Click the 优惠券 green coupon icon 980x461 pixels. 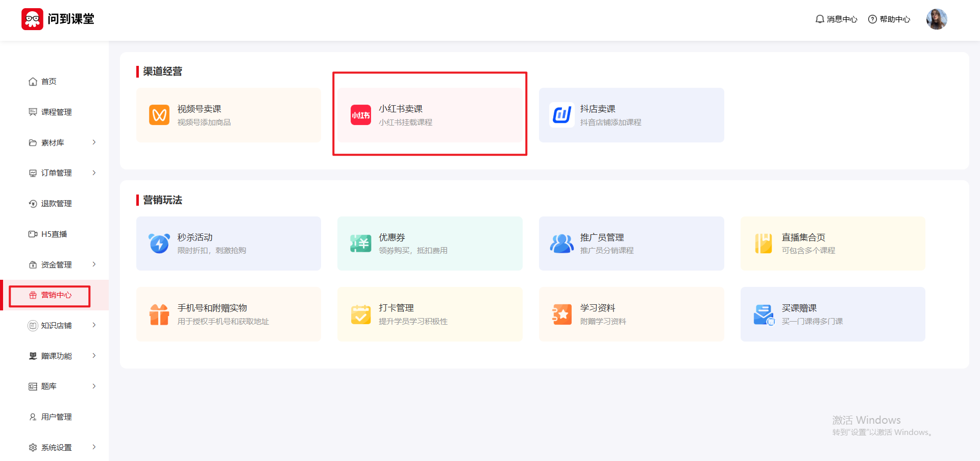361,243
